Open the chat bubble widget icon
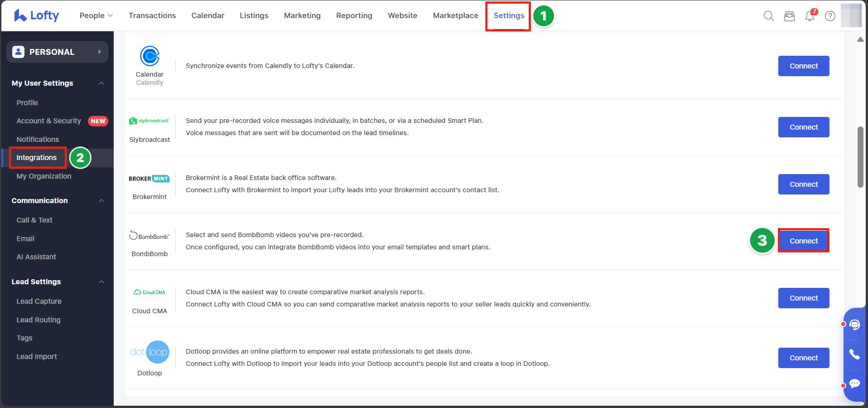The height and width of the screenshot is (408, 868). (x=854, y=384)
